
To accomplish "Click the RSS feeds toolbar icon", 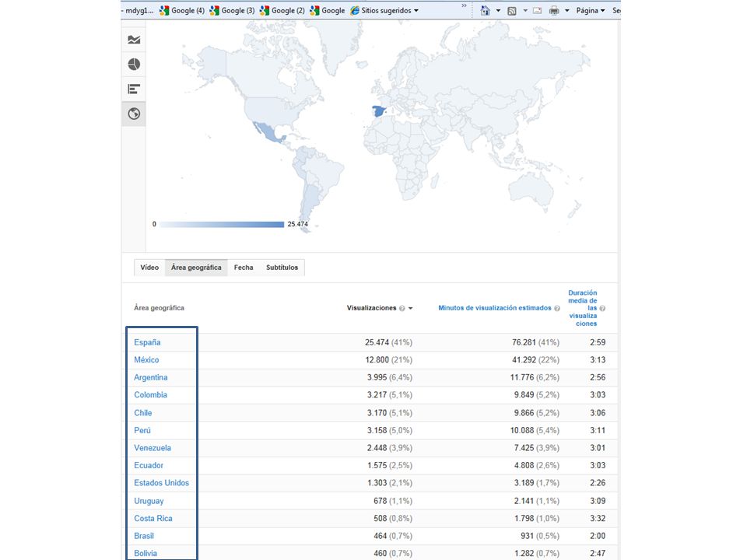I will [512, 10].
